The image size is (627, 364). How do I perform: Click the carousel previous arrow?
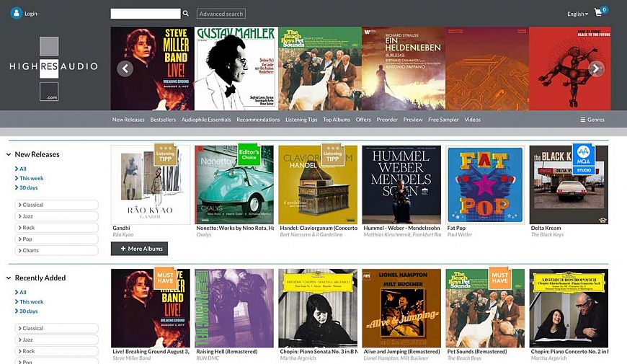click(x=125, y=68)
